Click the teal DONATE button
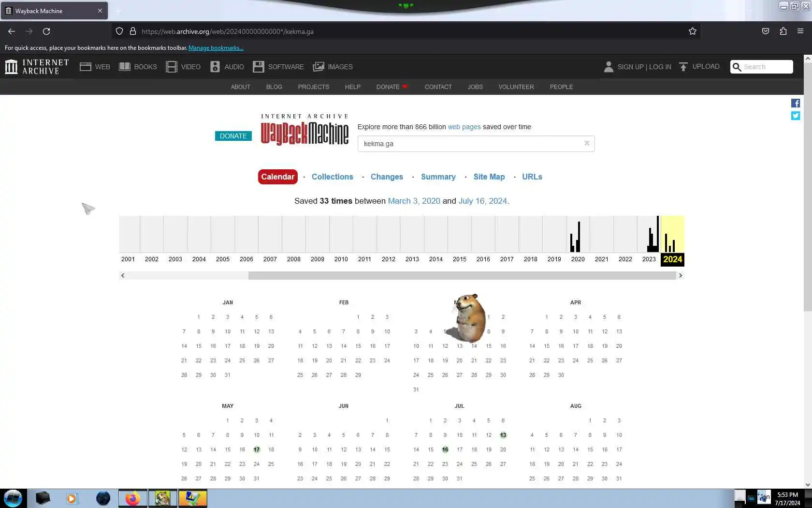 (233, 136)
